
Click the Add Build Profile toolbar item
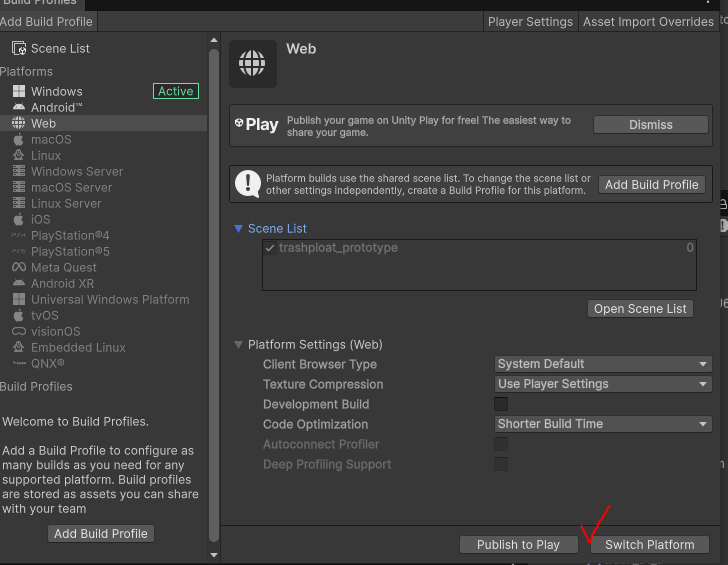pos(46,22)
